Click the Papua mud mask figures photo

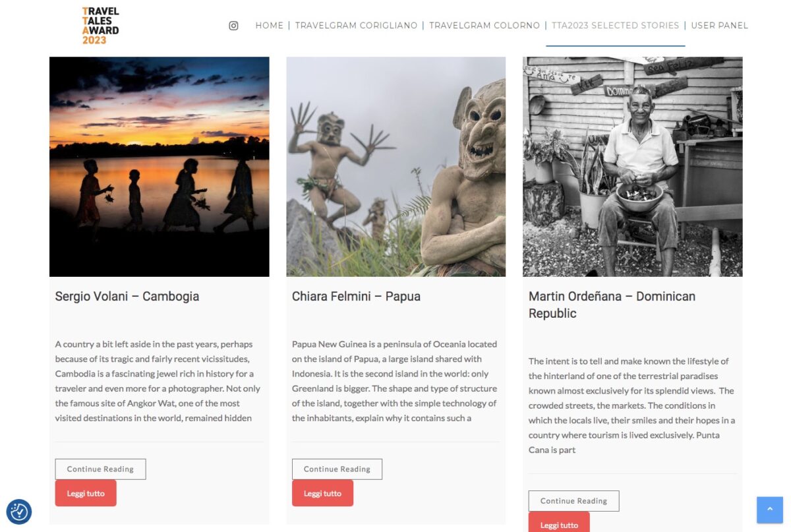coord(395,167)
